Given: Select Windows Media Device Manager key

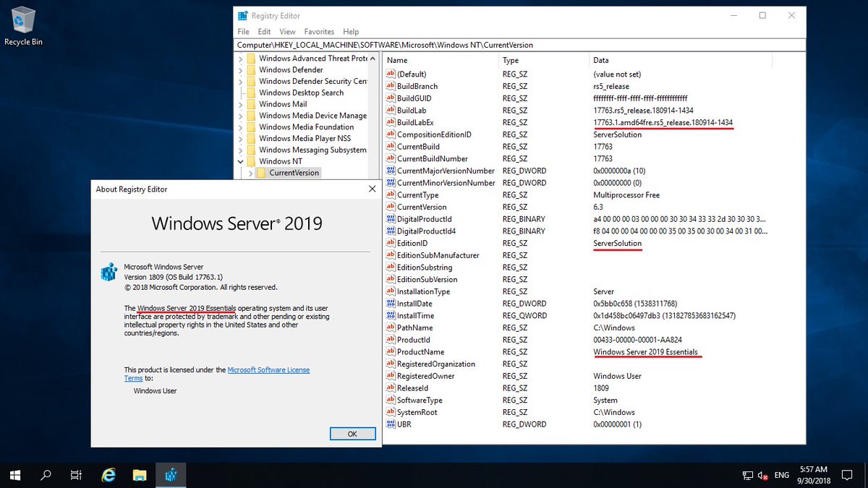Looking at the screenshot, I should [312, 116].
